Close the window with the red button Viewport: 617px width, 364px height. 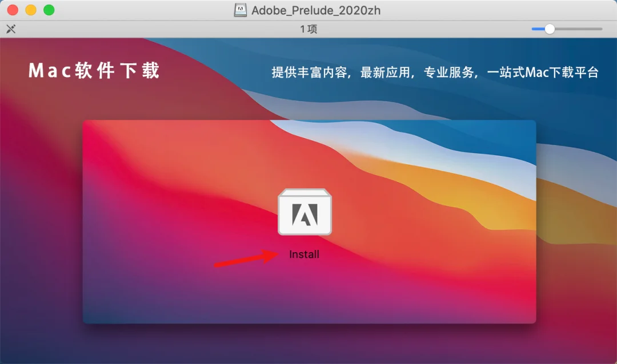click(13, 10)
